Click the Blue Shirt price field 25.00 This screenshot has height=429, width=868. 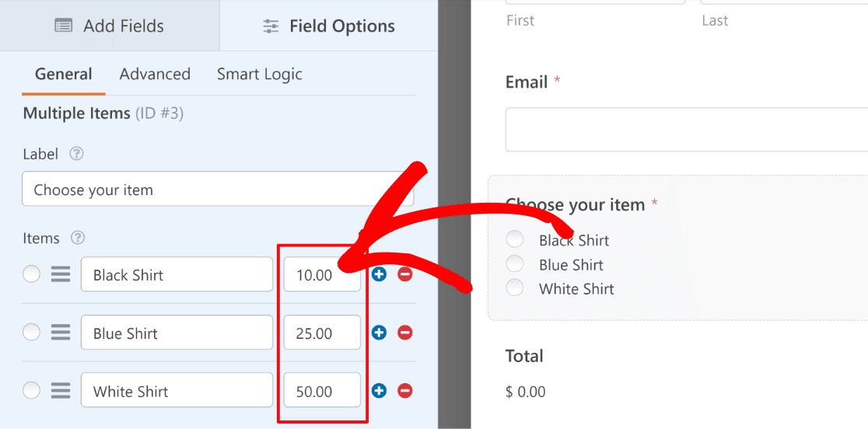[322, 333]
